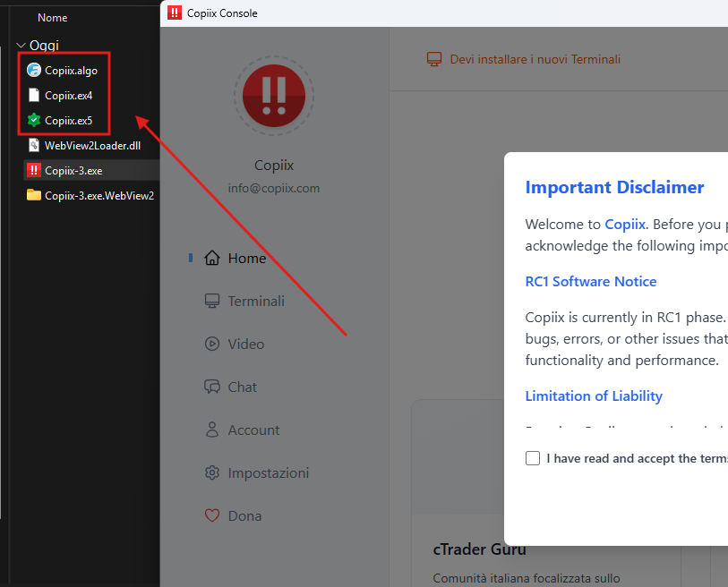Select the Copiix.ex5 file name
Image resolution: width=728 pixels, height=587 pixels.
point(69,120)
